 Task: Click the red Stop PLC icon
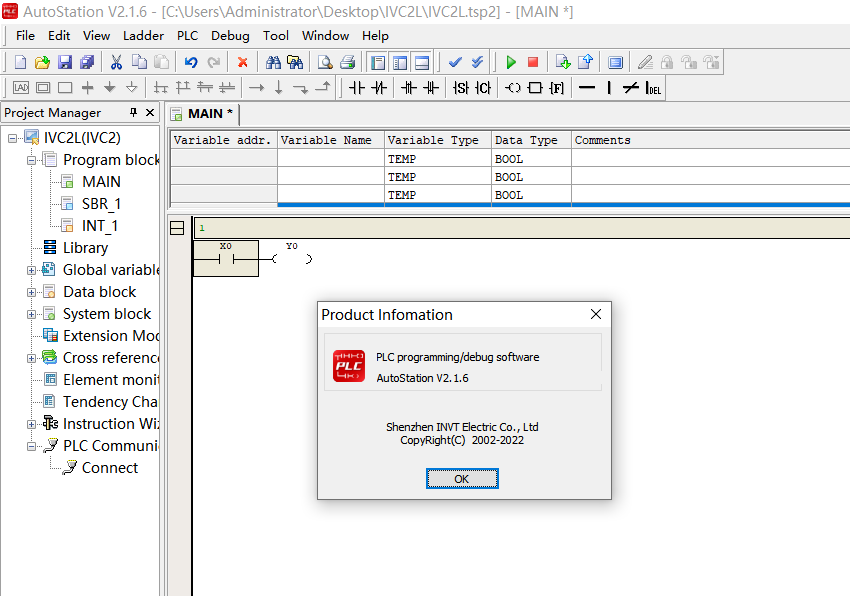click(532, 62)
